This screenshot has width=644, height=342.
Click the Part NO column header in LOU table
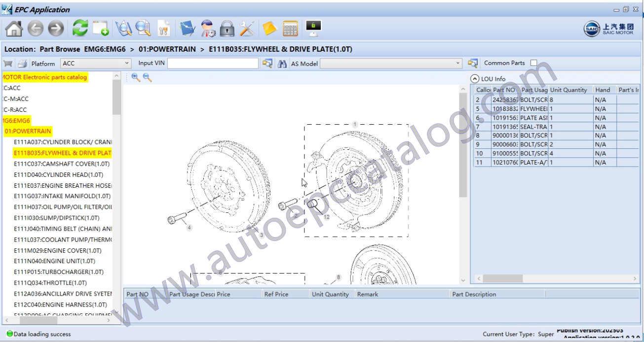point(504,90)
